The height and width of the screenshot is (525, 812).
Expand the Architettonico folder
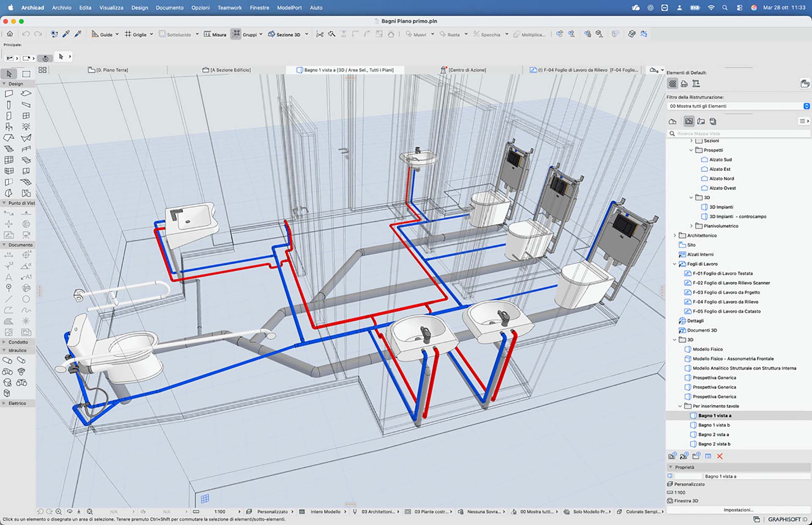[x=675, y=235]
